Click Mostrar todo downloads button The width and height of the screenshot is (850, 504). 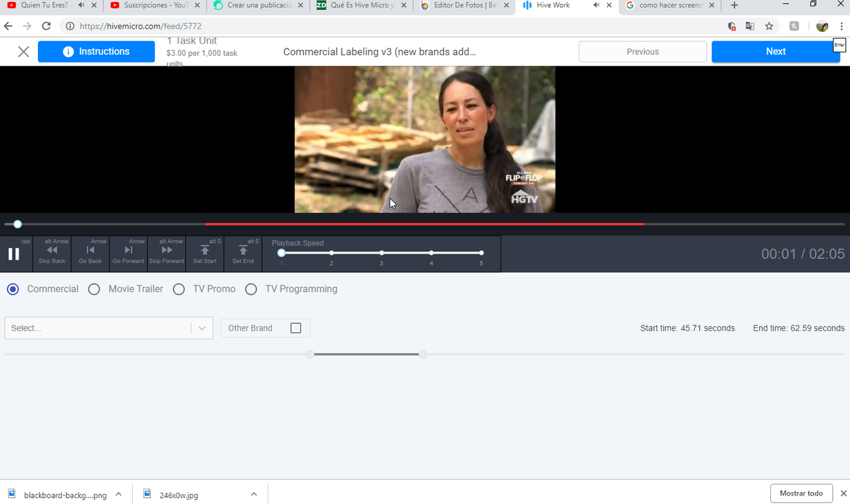tap(802, 493)
